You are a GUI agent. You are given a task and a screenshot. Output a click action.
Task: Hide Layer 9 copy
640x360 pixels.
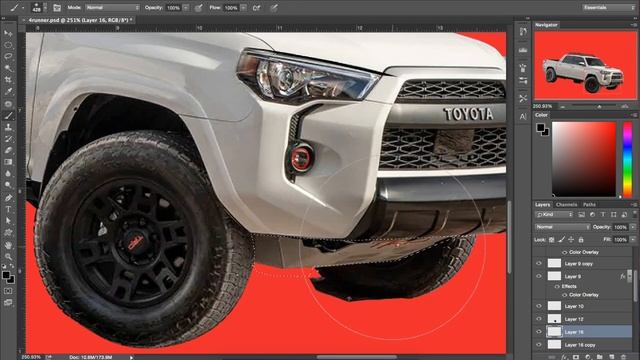[539, 264]
